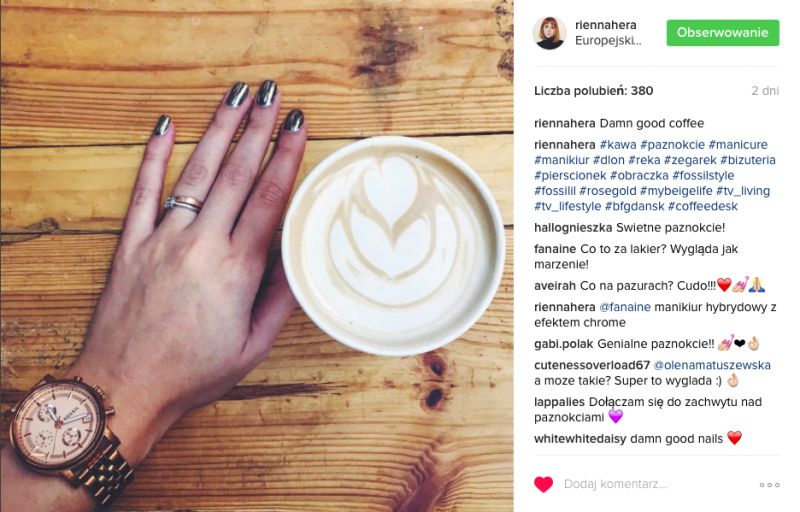Open the Europejski location link
800x512 pixels.
click(608, 41)
